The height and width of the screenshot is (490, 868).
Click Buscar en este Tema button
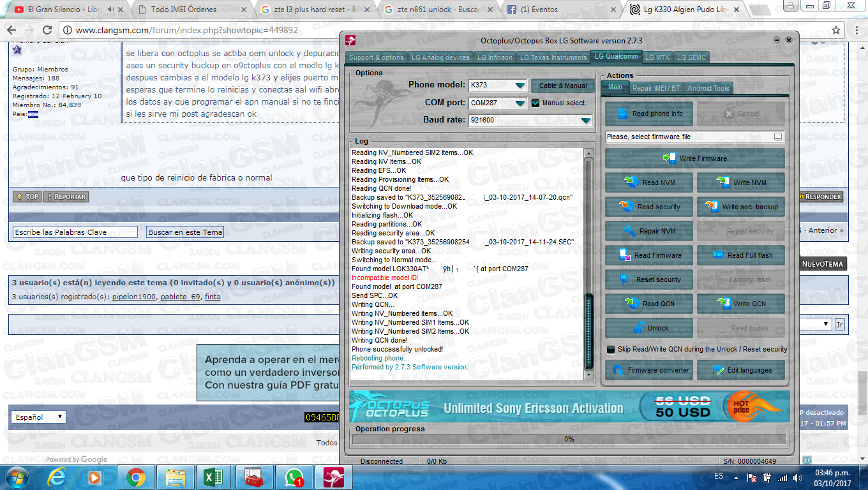(185, 232)
